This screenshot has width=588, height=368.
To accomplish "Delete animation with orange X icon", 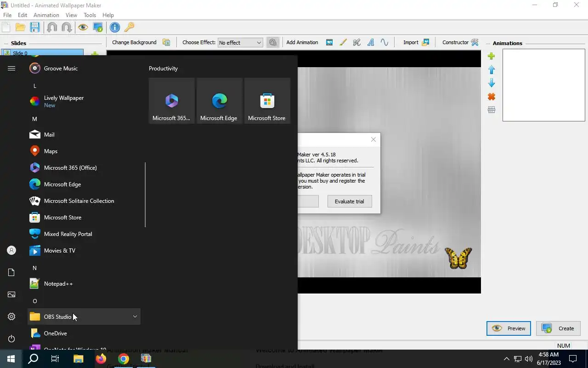I will [x=492, y=97].
